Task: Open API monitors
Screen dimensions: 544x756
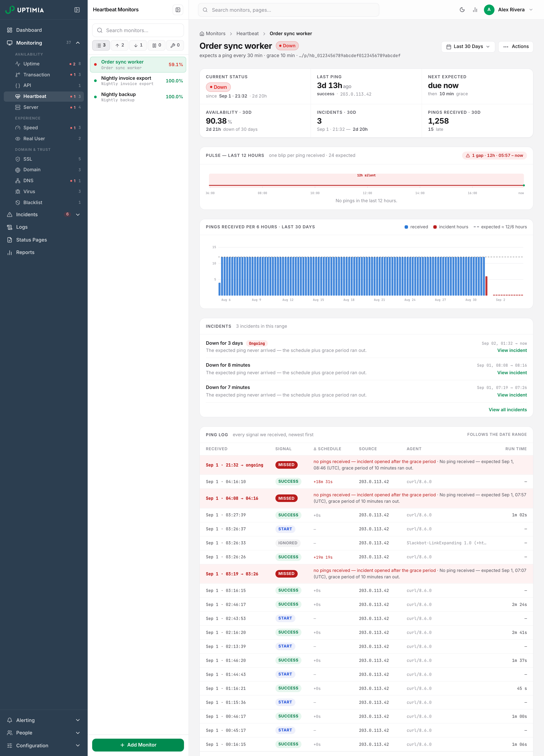Action: (44, 85)
